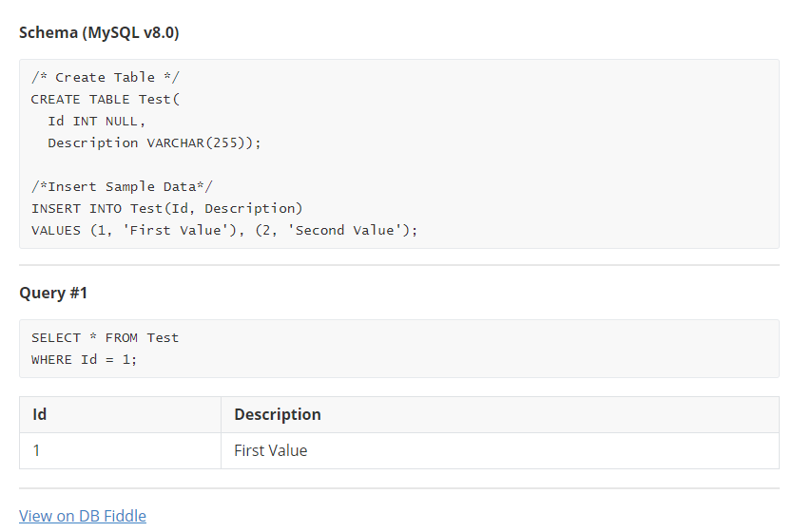Select the First Value result table cell
The width and height of the screenshot is (812, 532).
click(271, 450)
